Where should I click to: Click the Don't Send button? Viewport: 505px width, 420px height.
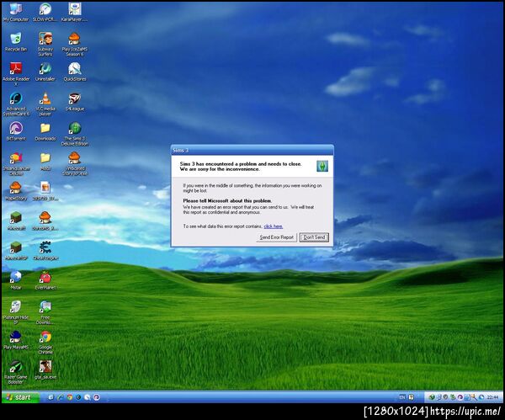tap(314, 237)
